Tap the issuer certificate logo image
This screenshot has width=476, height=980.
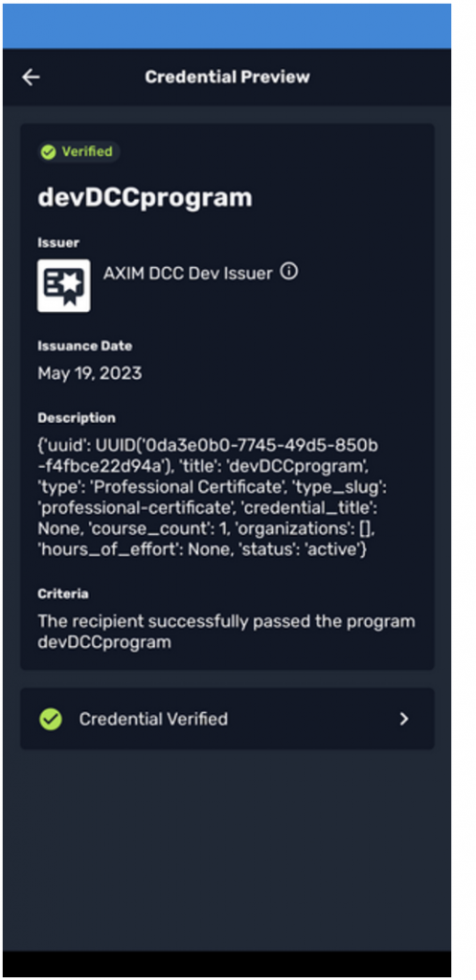click(64, 285)
